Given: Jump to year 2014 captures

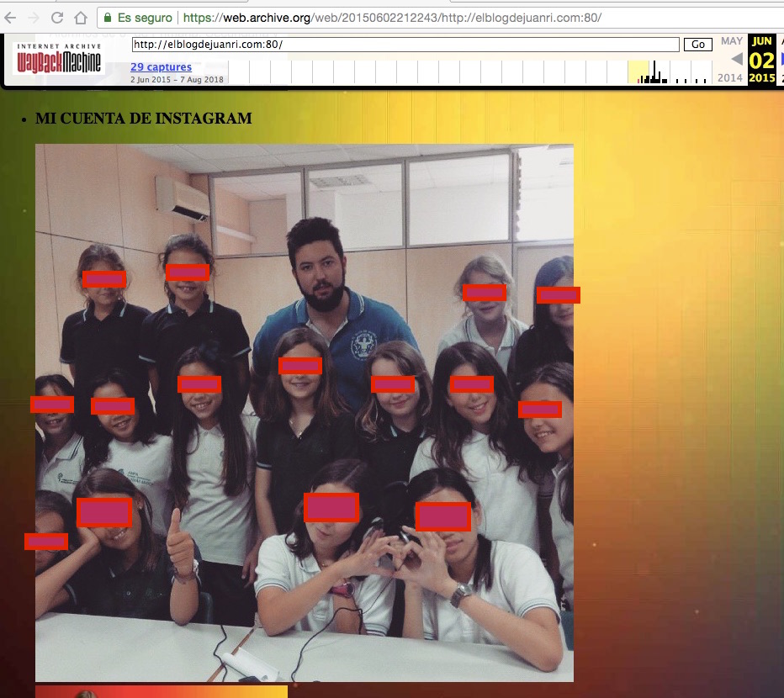Looking at the screenshot, I should pyautogui.click(x=730, y=78).
